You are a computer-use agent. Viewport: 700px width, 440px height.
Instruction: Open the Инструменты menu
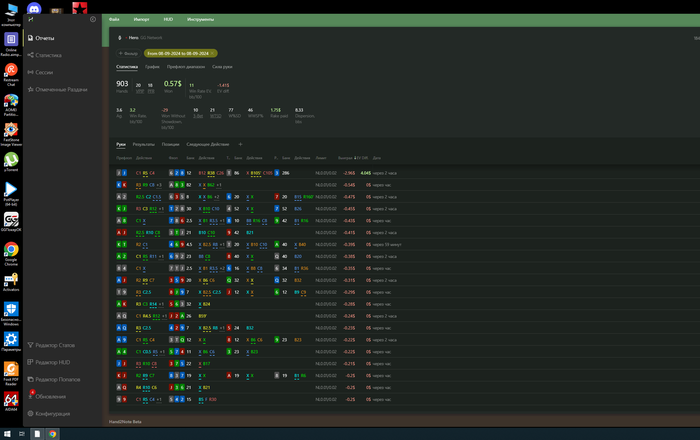point(200,19)
